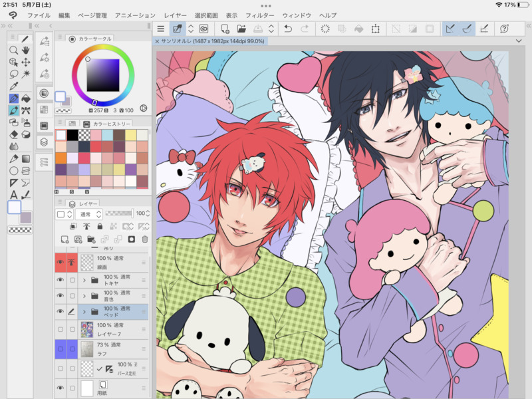Select the Eyedropper tool
532x399 pixels.
pos(13,86)
